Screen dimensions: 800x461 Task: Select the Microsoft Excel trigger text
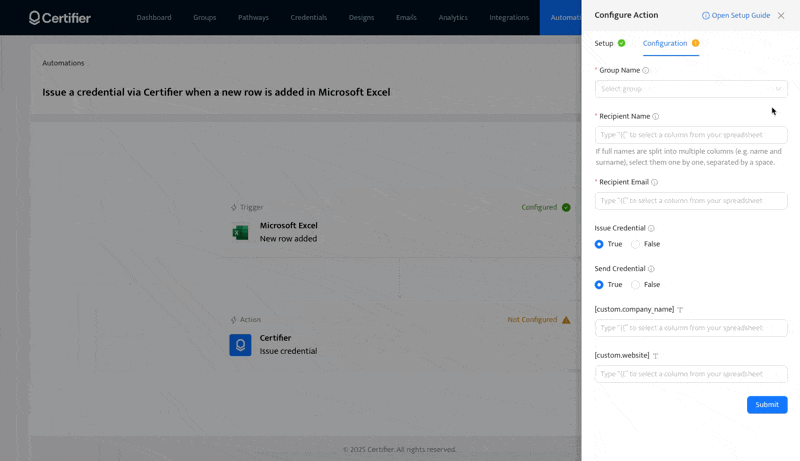(288, 232)
